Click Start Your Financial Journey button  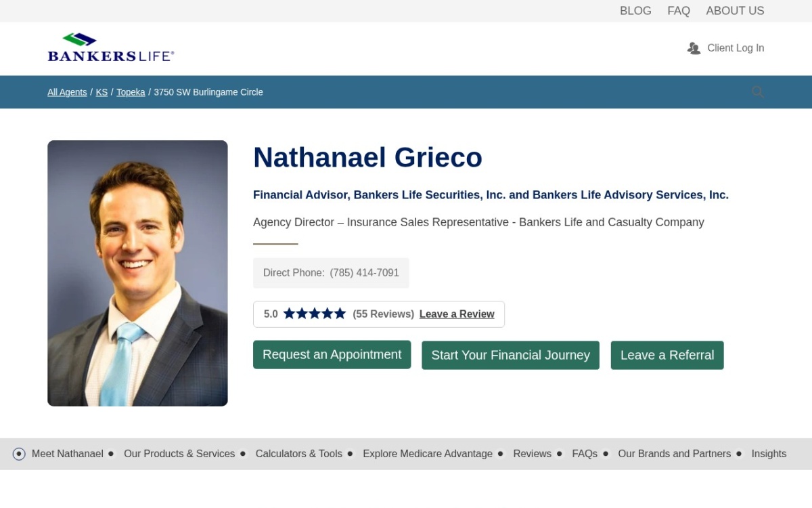[511, 355]
